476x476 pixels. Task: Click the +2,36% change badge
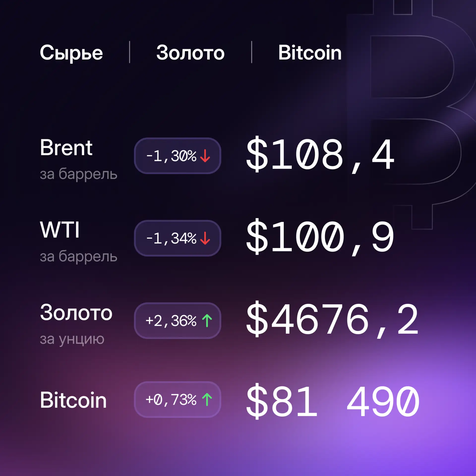(x=178, y=321)
